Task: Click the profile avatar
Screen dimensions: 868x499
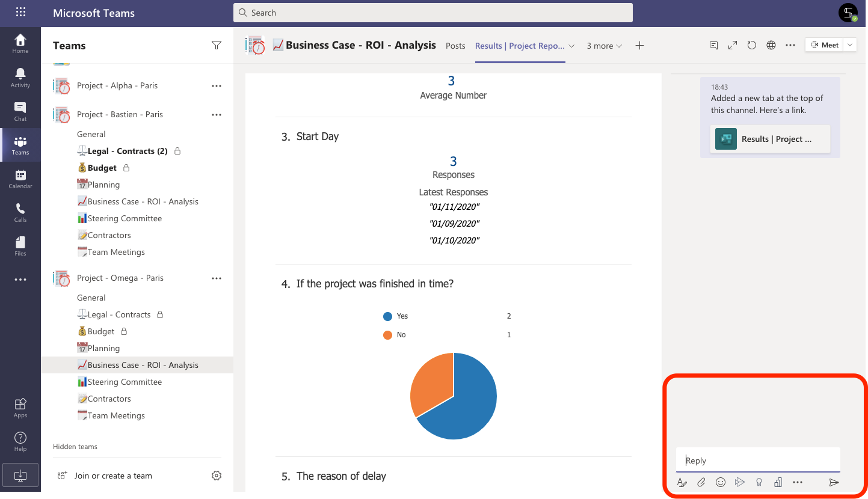Action: [x=848, y=13]
